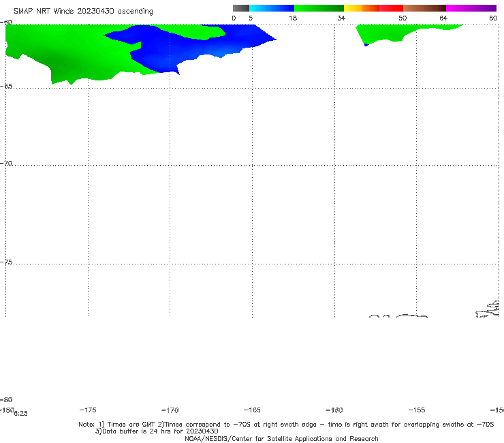
Task: Click the latitude label '-70'
Action: click(x=6, y=163)
